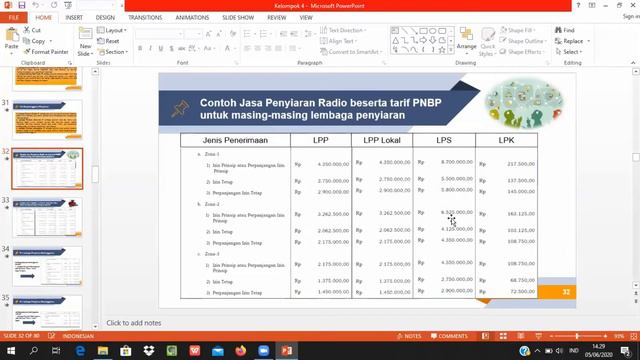This screenshot has width=640, height=360.
Task: Pick the right arrow shape
Action: [424, 40]
